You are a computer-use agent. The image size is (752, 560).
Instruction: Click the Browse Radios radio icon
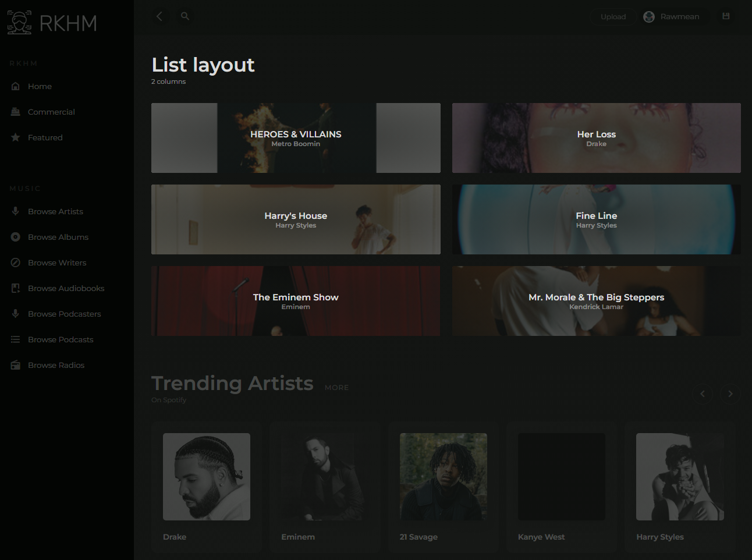(16, 365)
